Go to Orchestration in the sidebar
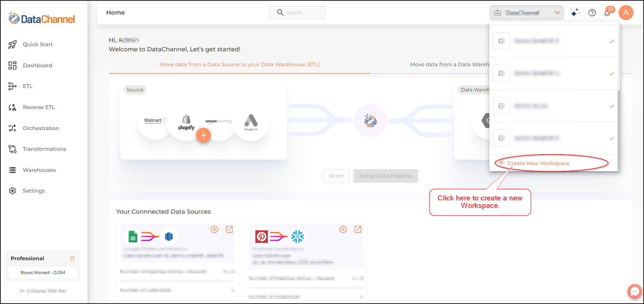 tap(41, 128)
